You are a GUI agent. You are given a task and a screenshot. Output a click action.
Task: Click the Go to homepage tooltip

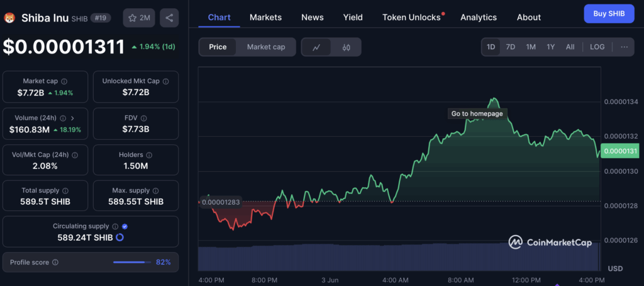coord(477,113)
